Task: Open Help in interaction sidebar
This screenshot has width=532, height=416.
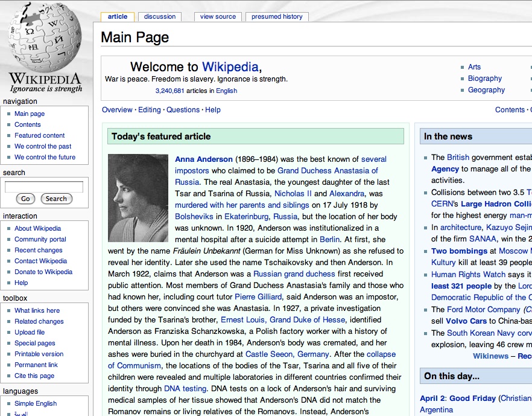Action: pyautogui.click(x=21, y=283)
